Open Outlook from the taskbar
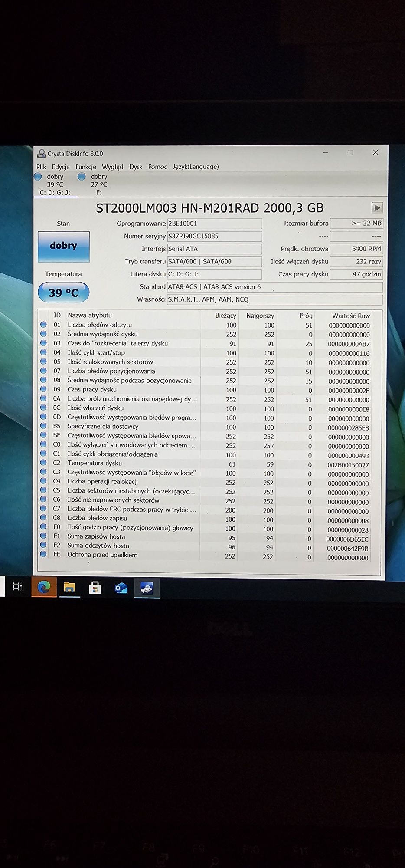Screen dimensions: 405x868 [x=121, y=588]
